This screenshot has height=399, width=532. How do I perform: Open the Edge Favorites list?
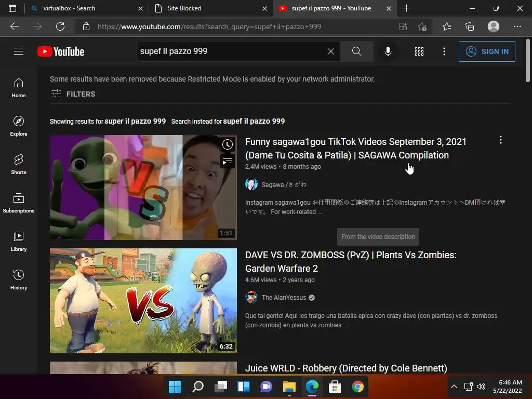click(446, 26)
